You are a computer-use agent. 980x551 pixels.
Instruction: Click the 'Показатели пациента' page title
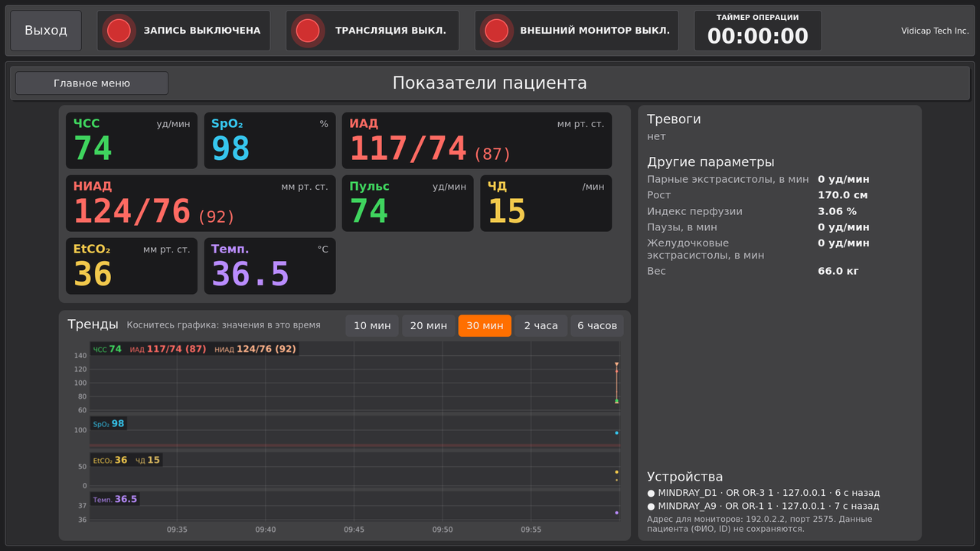[490, 83]
